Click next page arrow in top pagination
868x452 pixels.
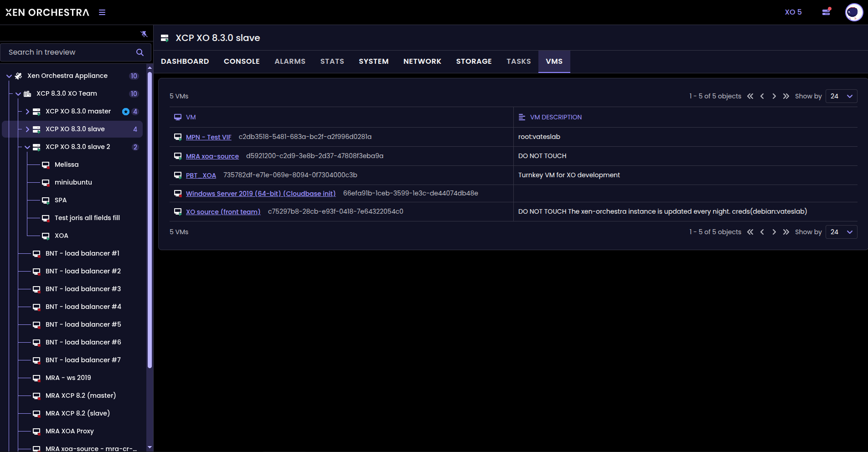pos(774,96)
